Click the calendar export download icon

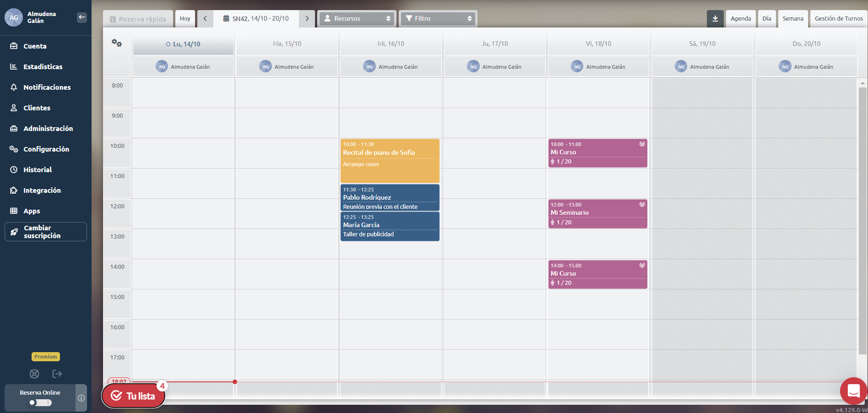(715, 18)
